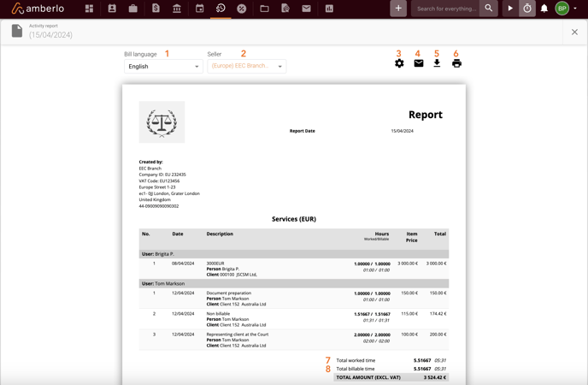
Task: Open the dashboard grid icon
Action: tap(89, 9)
